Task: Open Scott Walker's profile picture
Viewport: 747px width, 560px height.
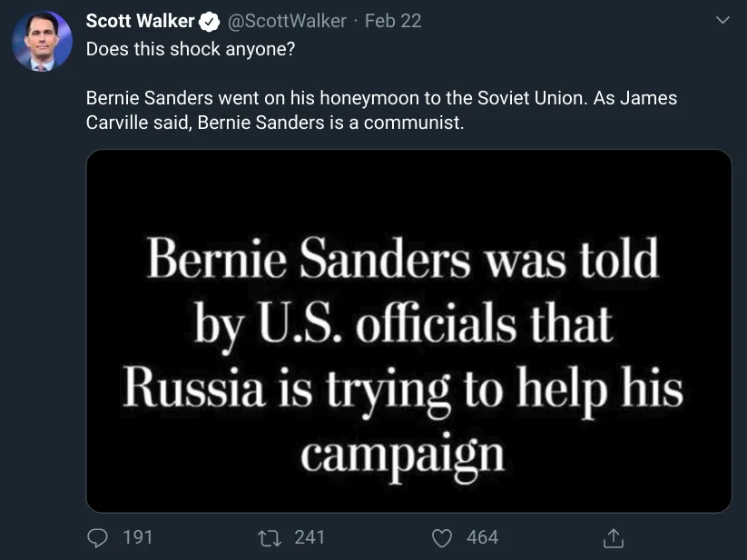Action: coord(42,41)
